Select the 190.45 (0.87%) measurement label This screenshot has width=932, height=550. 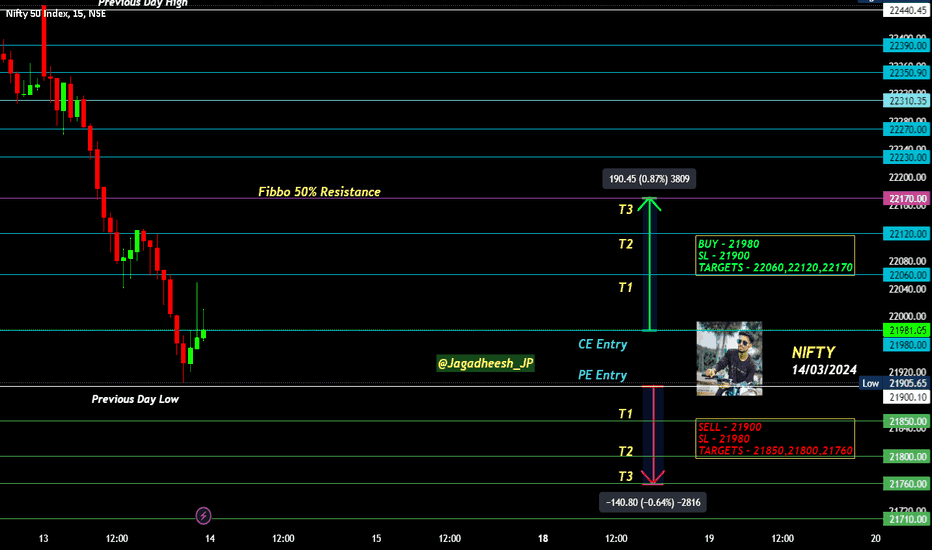point(649,179)
